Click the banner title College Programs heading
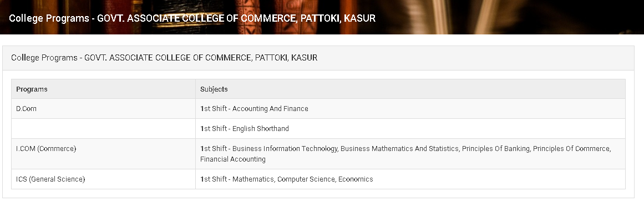 pyautogui.click(x=192, y=18)
